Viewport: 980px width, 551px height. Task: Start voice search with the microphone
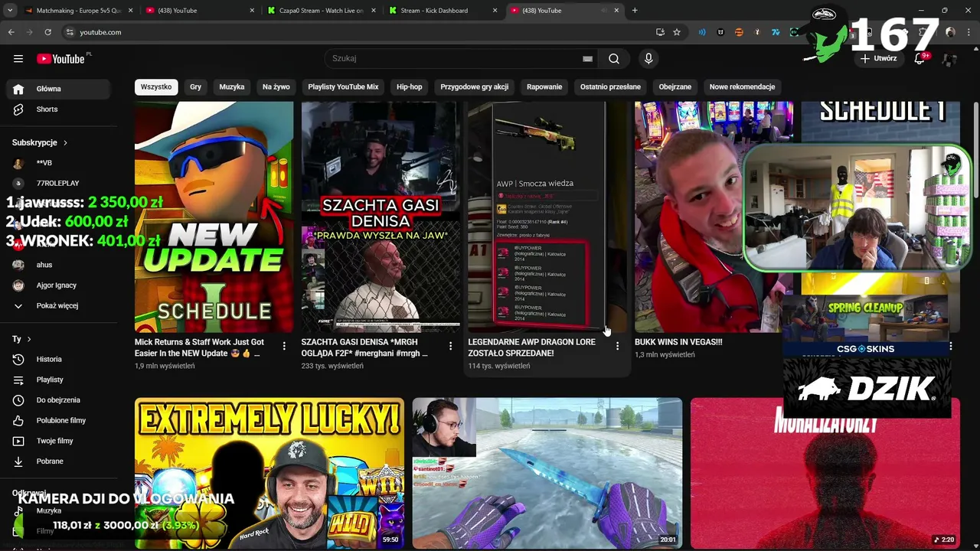point(648,59)
